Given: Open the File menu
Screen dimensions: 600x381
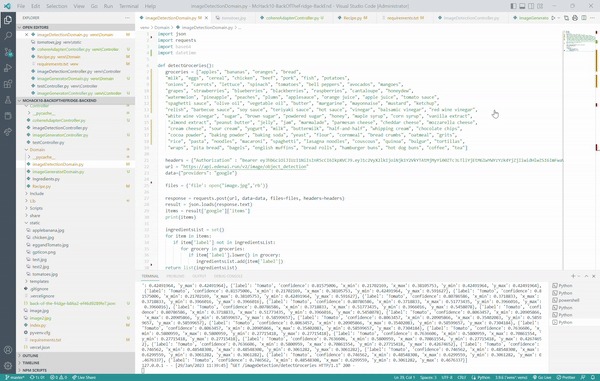Looking at the screenshot, I should (x=21, y=6).
